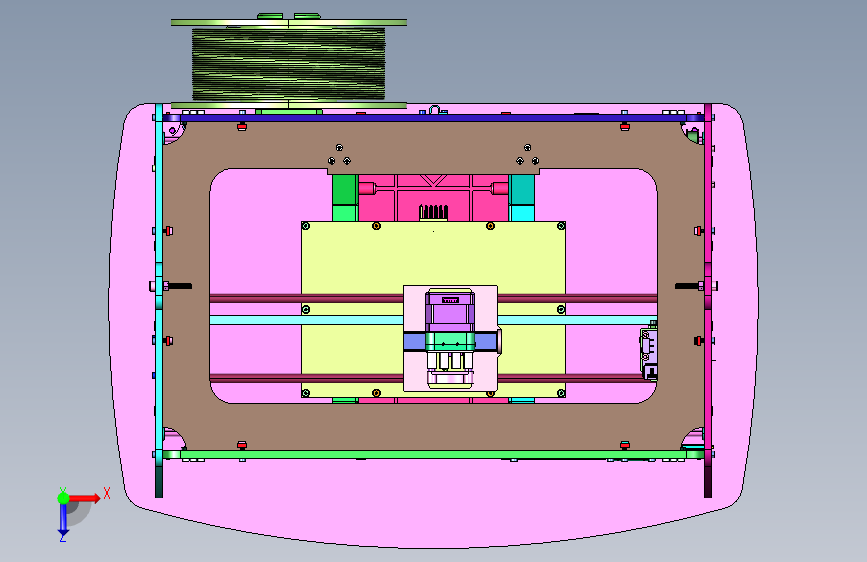
Task: Select the green block left of pink bracket
Action: pos(345,198)
